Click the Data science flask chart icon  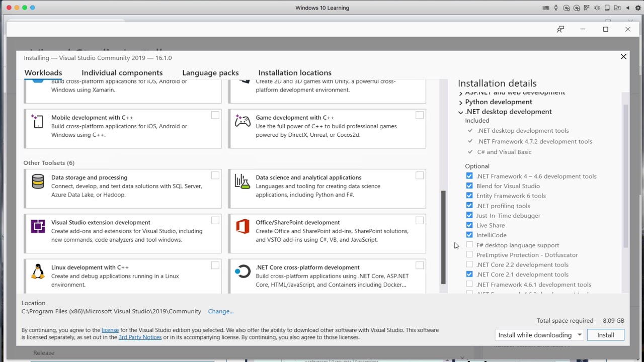click(243, 182)
